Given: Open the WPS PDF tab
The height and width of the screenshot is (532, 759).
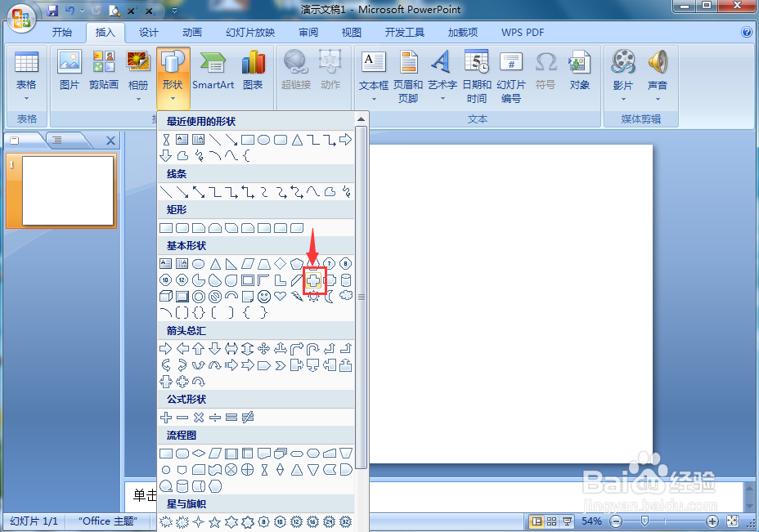Looking at the screenshot, I should [x=523, y=33].
